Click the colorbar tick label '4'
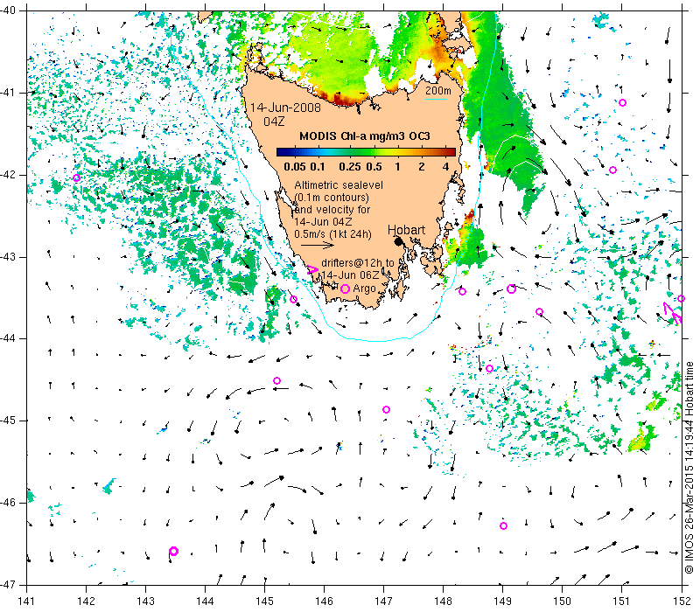 pyautogui.click(x=445, y=167)
